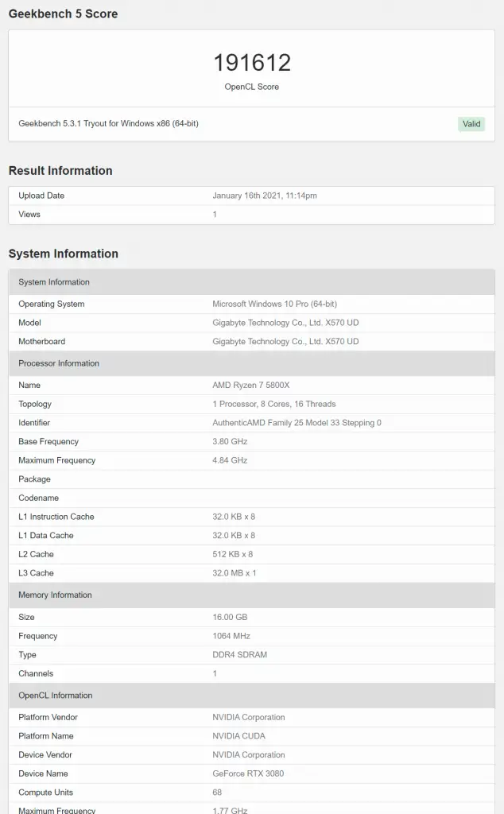
Task: Click the Device Vendor label
Action: (x=45, y=755)
